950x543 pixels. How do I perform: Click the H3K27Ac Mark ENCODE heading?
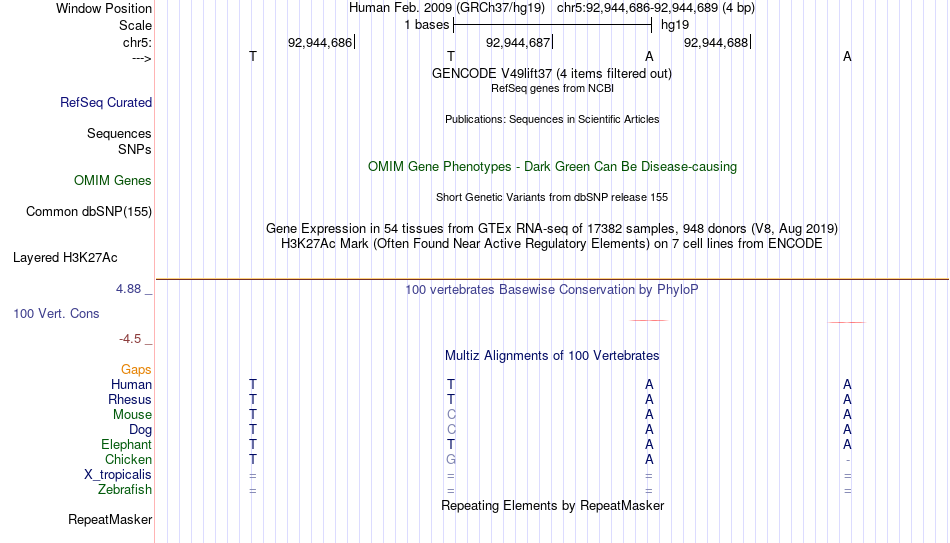point(552,244)
